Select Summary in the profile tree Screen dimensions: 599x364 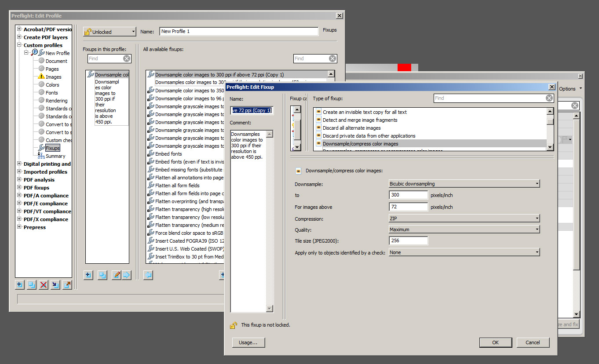tap(55, 156)
